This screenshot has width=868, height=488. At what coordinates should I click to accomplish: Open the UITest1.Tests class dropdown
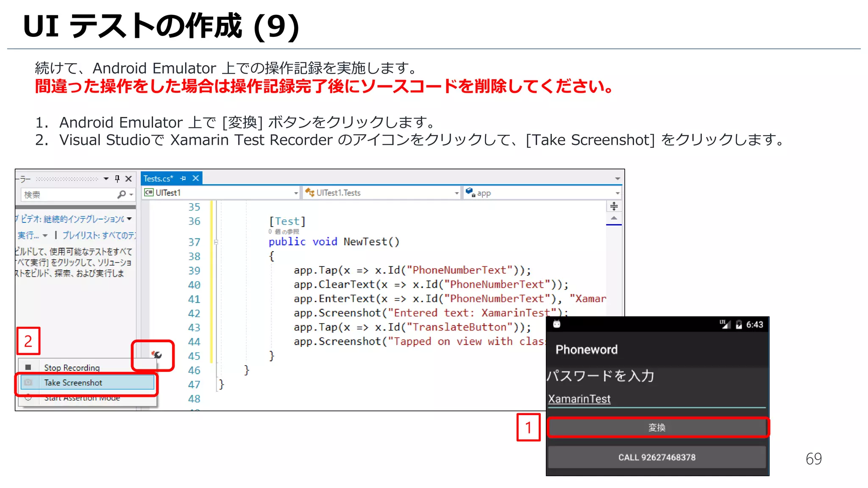pyautogui.click(x=456, y=193)
